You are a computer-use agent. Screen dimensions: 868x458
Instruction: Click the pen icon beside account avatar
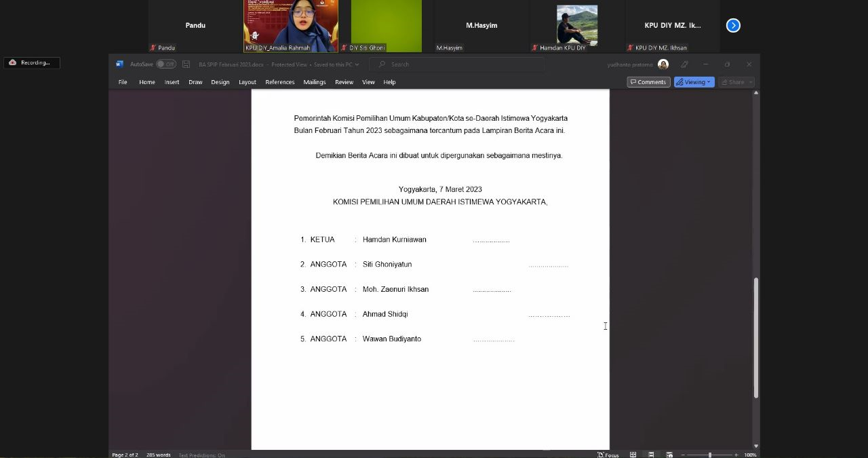click(684, 64)
